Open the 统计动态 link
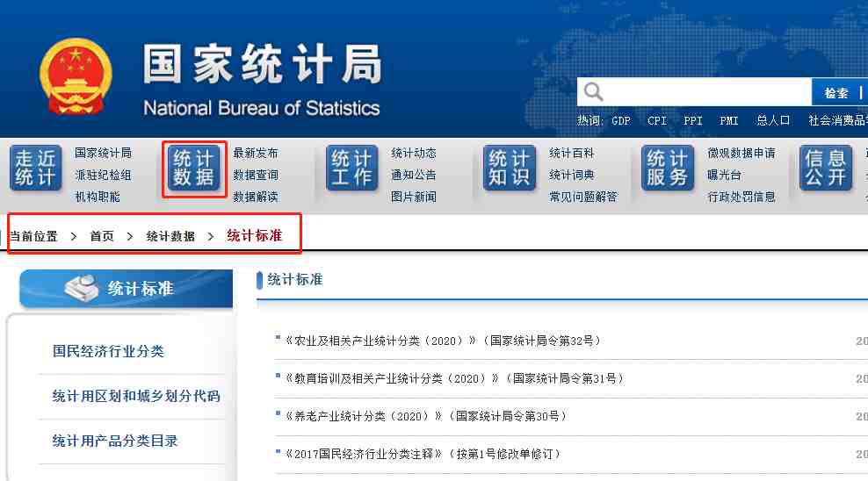The height and width of the screenshot is (481, 868). (414, 153)
